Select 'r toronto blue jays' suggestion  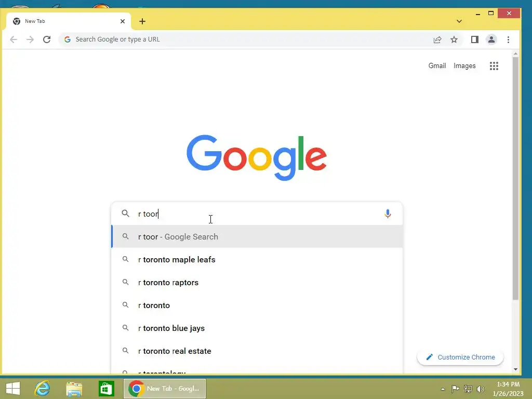coord(257,328)
